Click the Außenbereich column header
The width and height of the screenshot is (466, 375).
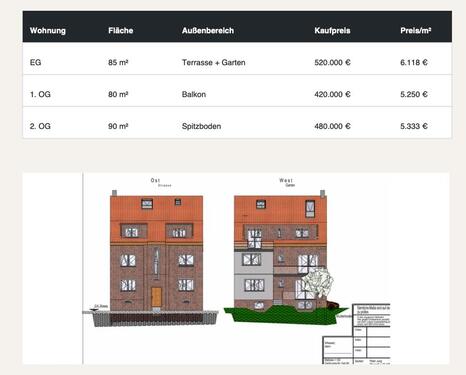208,31
